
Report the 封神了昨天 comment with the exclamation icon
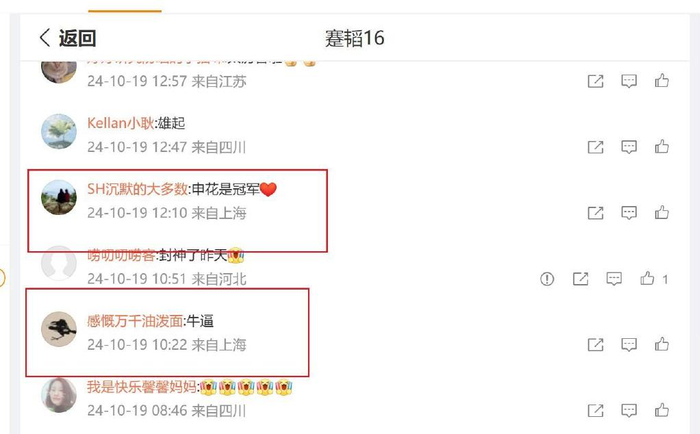point(547,279)
